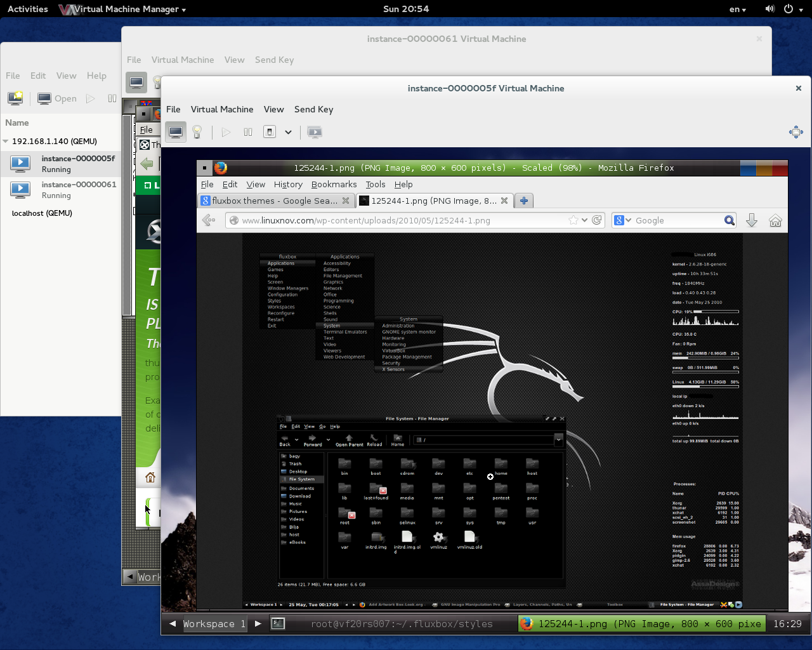Open the snapshots manager in instance-0000005f toolbar
812x650 pixels.
coord(315,132)
